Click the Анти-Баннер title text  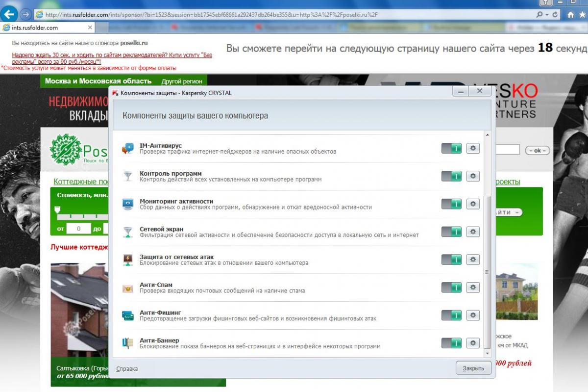pyautogui.click(x=159, y=340)
